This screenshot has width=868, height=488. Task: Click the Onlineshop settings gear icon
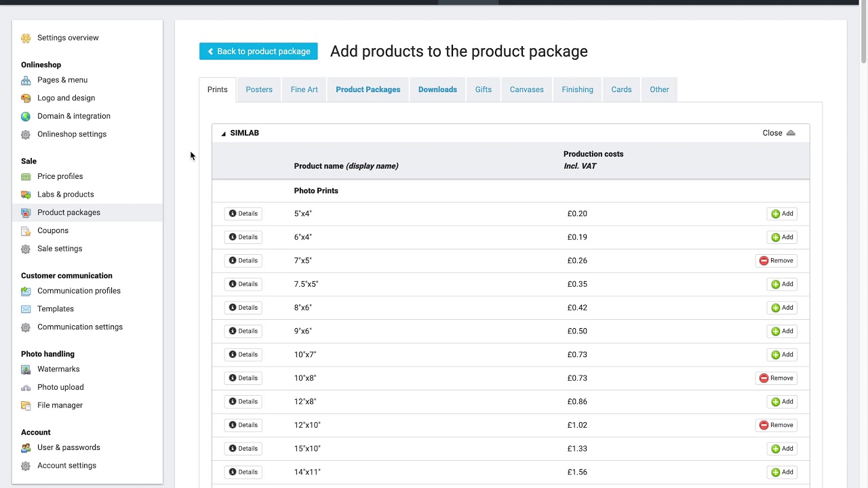26,134
